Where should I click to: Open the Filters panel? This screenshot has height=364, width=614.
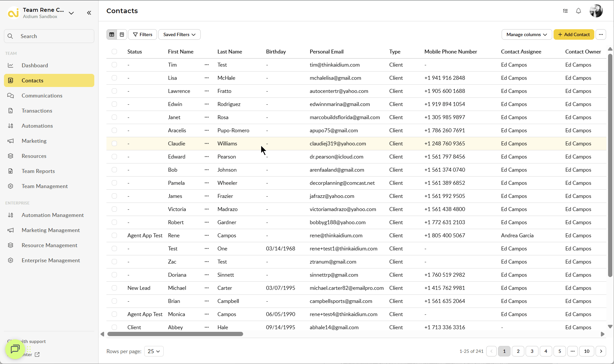pos(142,34)
